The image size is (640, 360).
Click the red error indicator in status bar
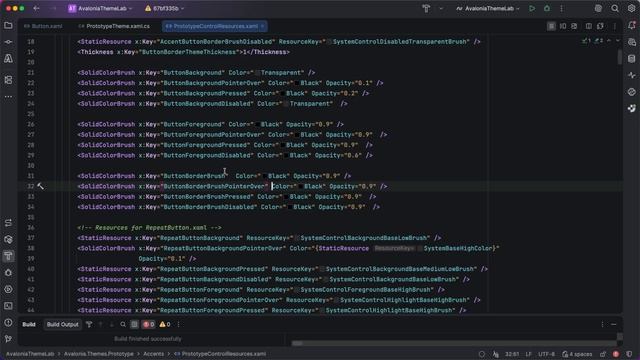coord(616,354)
